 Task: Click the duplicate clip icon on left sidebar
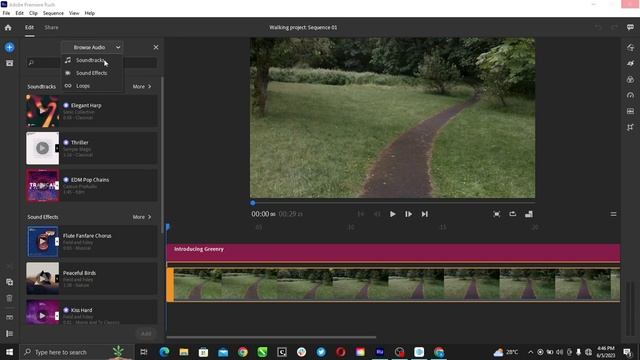click(x=9, y=282)
